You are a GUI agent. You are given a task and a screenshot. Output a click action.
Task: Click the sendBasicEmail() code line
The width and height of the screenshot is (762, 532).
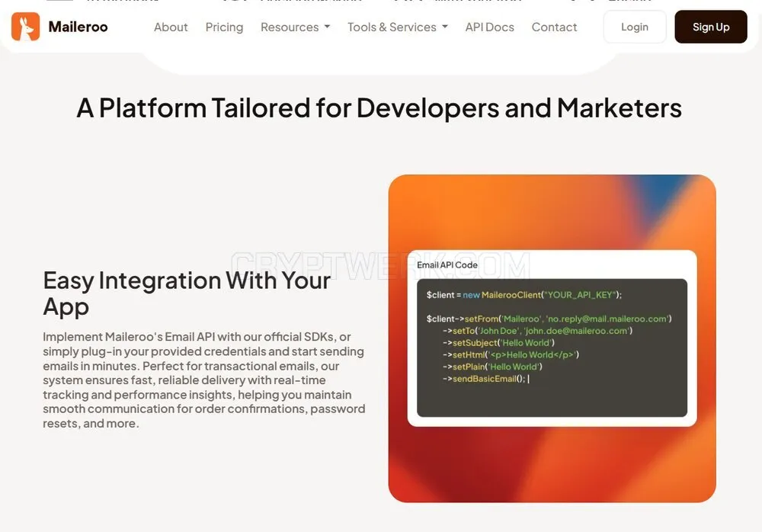(485, 379)
